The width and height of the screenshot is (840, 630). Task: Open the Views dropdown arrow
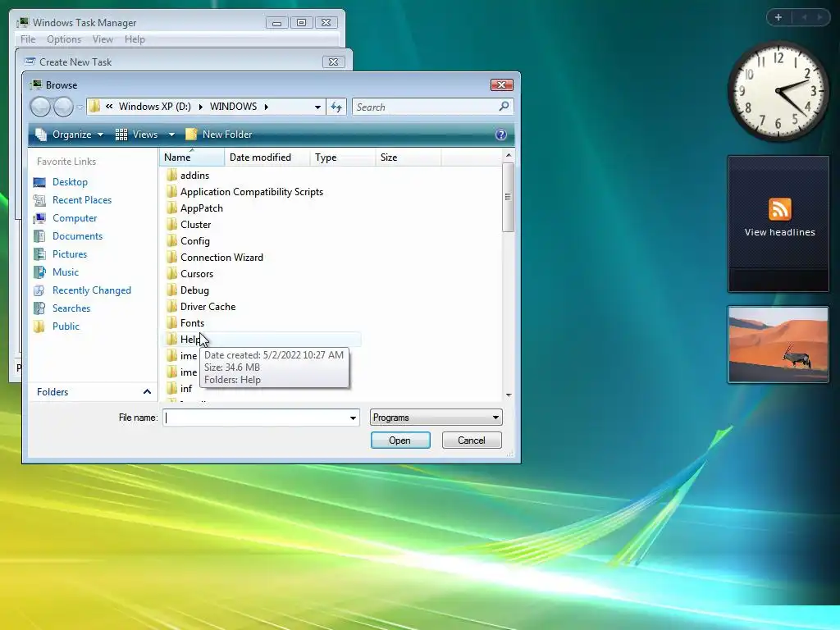coord(171,135)
